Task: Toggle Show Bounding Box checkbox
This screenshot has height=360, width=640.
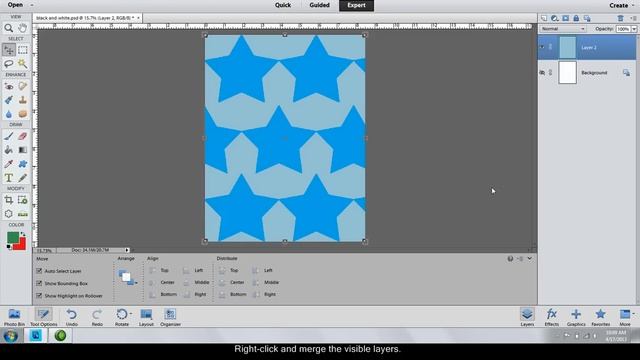Action: point(39,283)
